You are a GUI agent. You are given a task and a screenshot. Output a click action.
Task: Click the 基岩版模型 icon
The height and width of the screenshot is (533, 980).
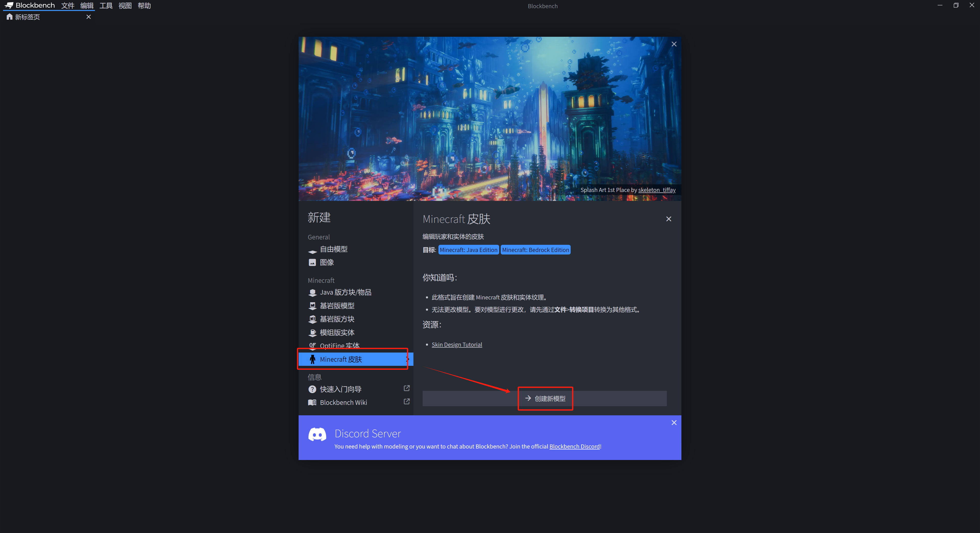tap(312, 306)
